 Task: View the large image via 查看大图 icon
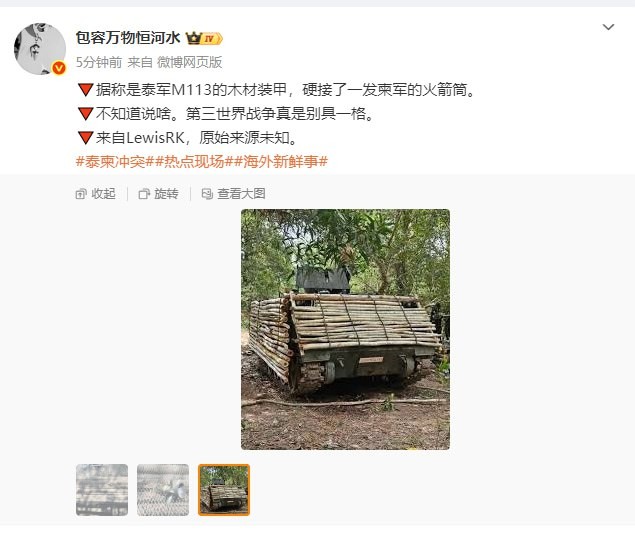(207, 194)
